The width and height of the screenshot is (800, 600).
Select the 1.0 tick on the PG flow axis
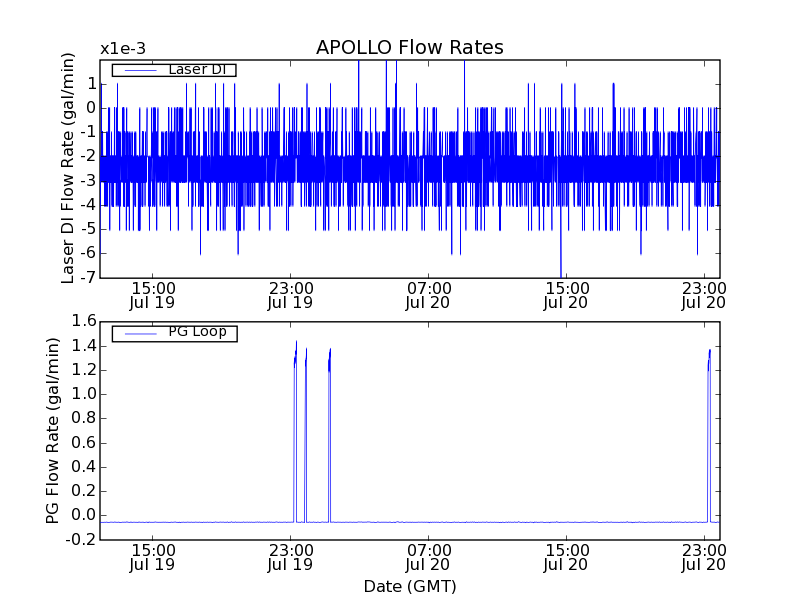click(84, 394)
